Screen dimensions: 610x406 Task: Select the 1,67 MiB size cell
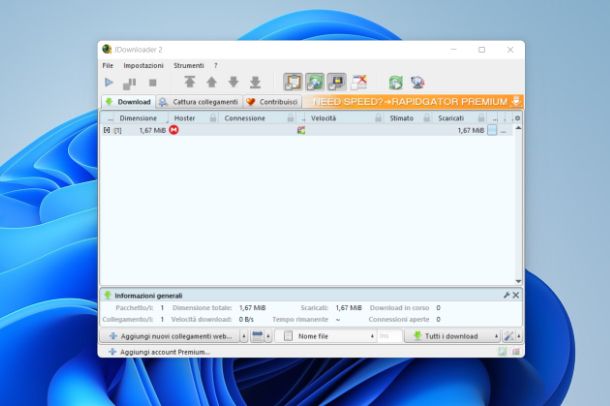coord(152,130)
